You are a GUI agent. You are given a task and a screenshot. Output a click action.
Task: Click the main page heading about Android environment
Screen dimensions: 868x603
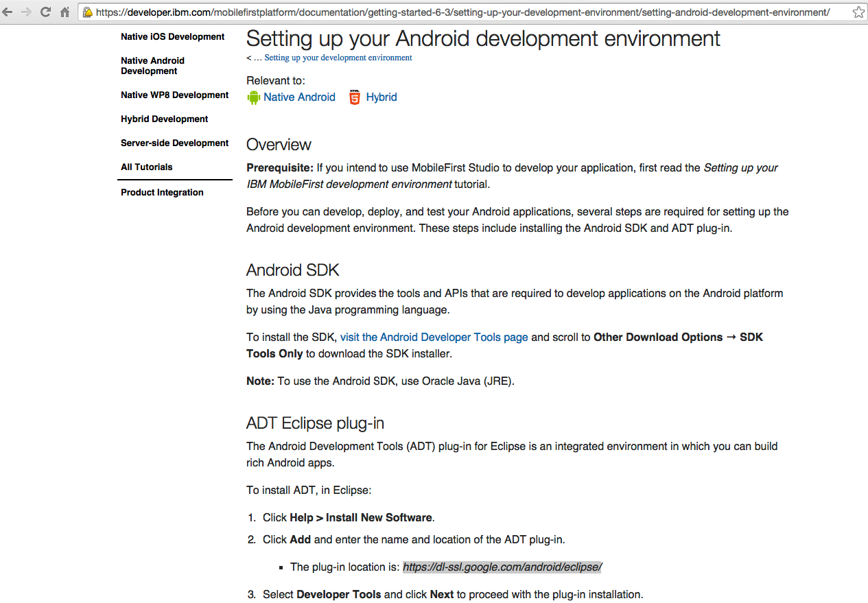483,38
